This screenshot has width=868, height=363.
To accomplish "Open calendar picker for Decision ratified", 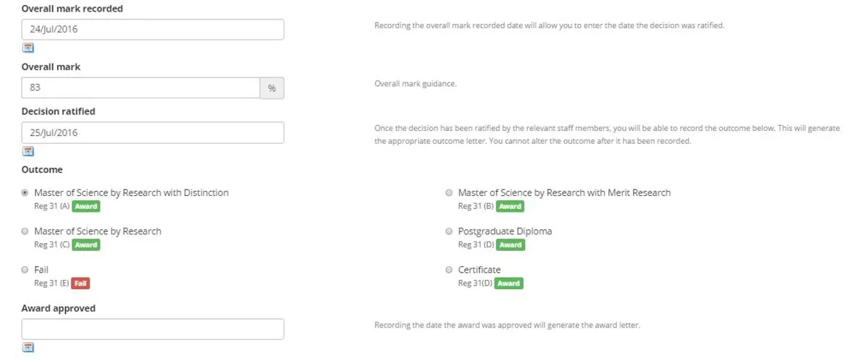I will [x=28, y=152].
